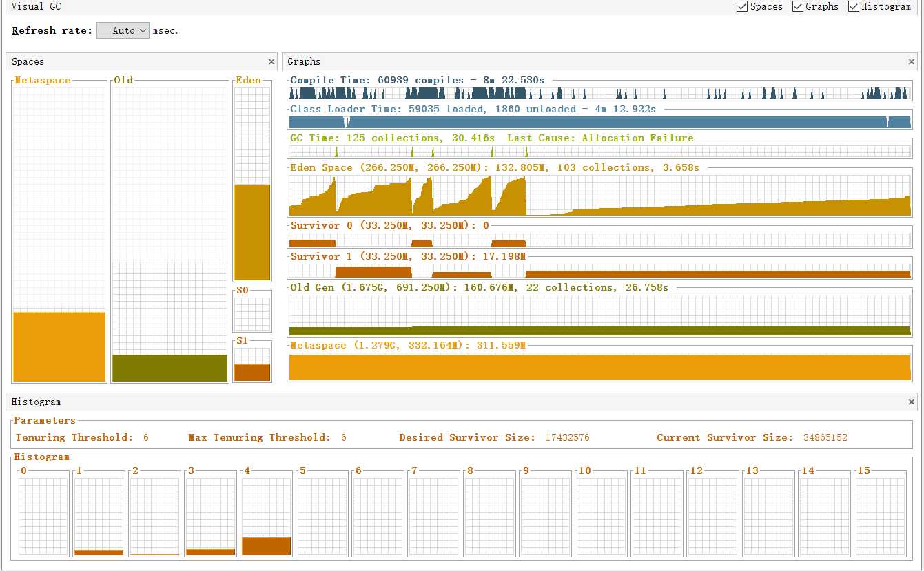924x571 pixels.
Task: Close the Histogram panel
Action: point(912,402)
